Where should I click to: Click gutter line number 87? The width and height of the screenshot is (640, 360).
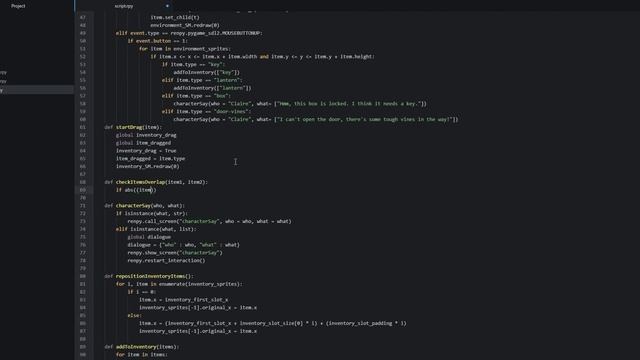point(83,331)
